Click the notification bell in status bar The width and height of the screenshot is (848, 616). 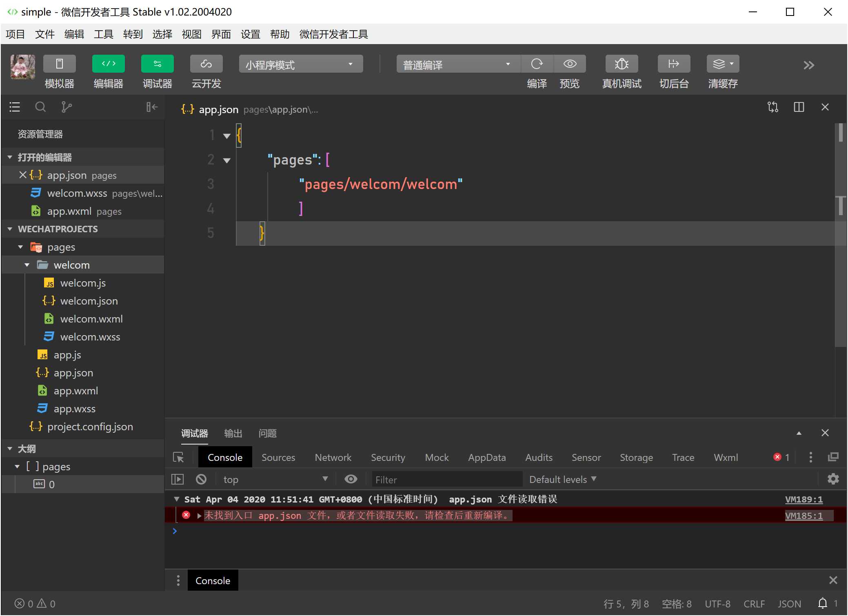point(823,603)
